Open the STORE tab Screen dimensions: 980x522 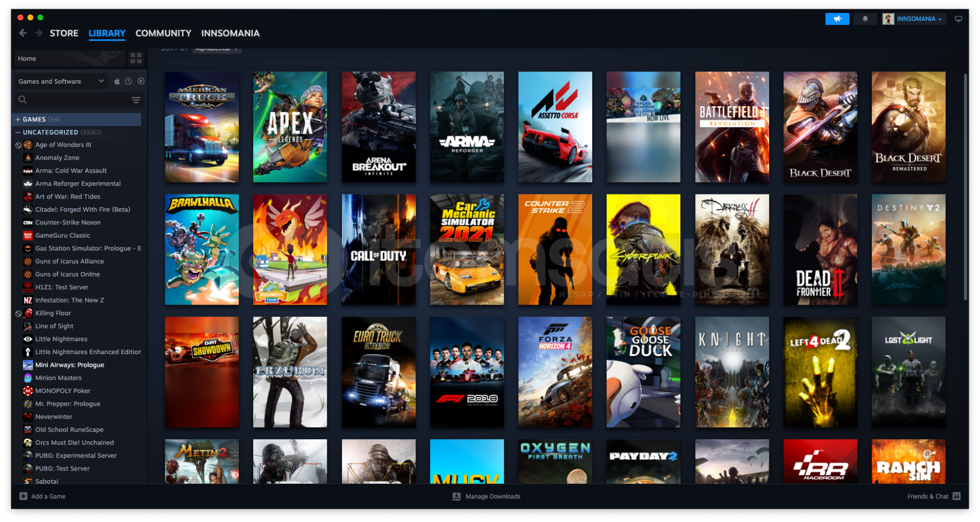tap(64, 33)
